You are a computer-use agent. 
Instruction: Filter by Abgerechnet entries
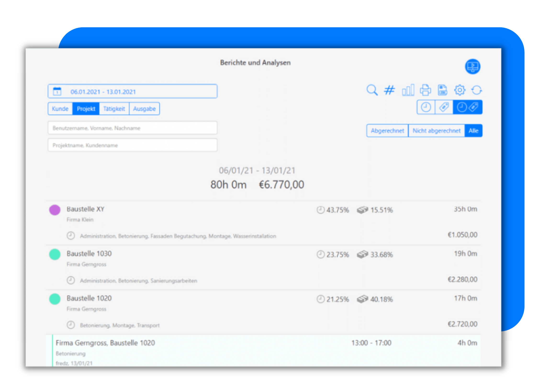tap(387, 131)
